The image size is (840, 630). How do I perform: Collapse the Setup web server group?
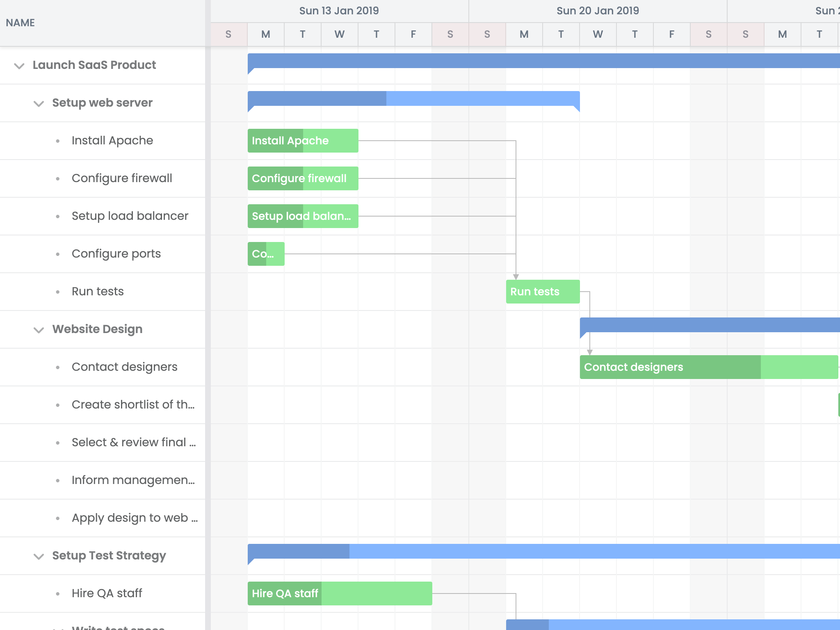pyautogui.click(x=39, y=103)
